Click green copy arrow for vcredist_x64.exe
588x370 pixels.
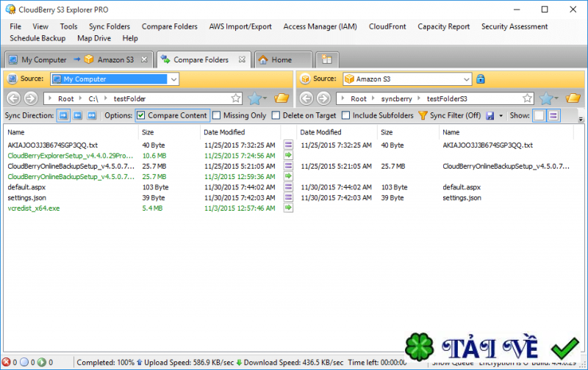pos(288,208)
